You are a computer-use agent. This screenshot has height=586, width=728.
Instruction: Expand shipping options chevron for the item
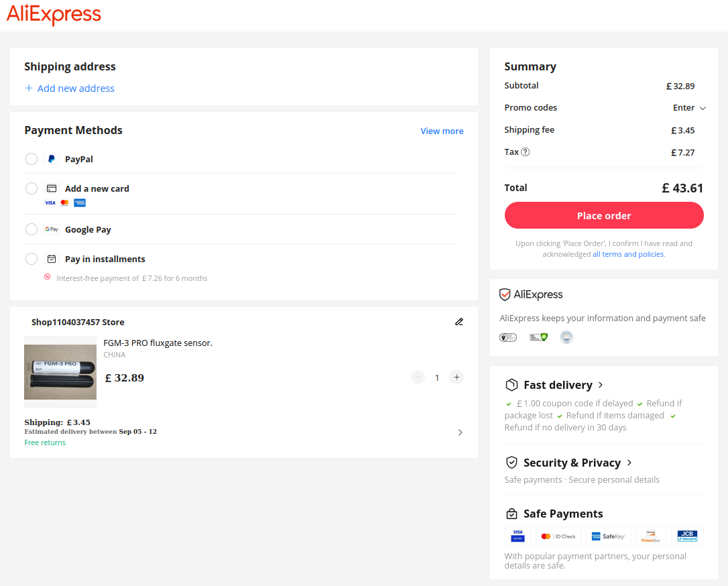click(x=460, y=432)
